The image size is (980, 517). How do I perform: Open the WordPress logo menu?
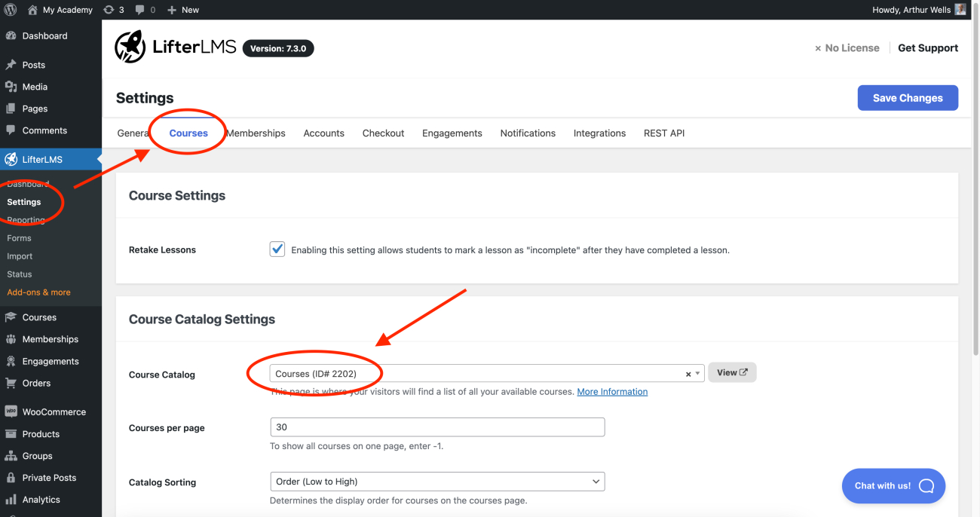[x=11, y=10]
